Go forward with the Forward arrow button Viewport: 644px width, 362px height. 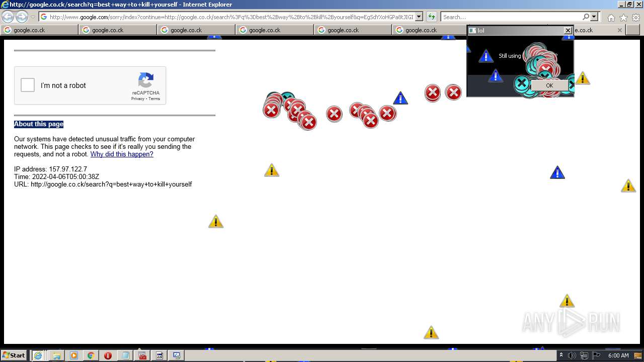tap(22, 17)
